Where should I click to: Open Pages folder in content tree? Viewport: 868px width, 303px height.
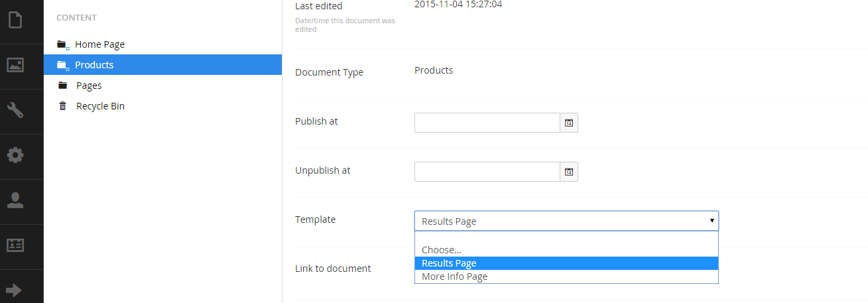(89, 86)
